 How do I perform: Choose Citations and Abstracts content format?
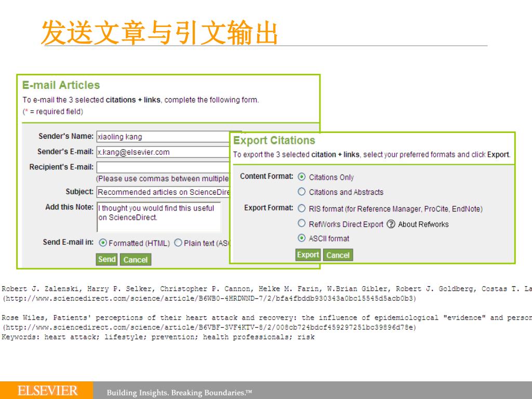tap(302, 192)
